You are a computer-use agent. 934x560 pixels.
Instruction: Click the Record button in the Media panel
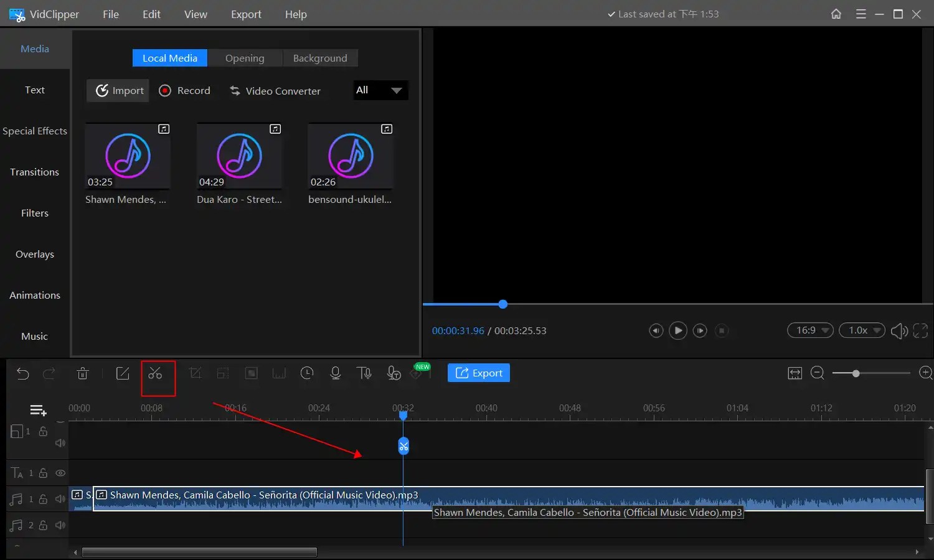point(185,90)
